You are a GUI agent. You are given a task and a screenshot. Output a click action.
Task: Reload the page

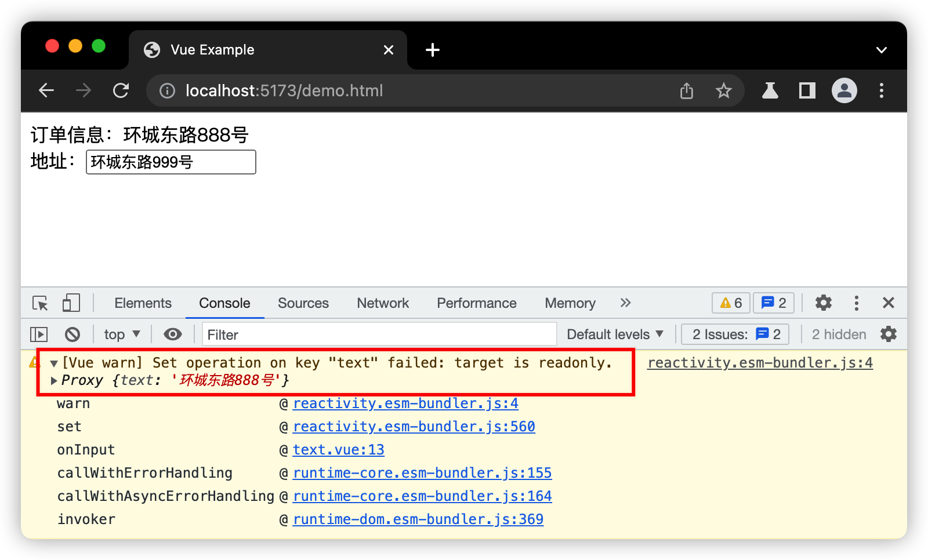click(121, 91)
